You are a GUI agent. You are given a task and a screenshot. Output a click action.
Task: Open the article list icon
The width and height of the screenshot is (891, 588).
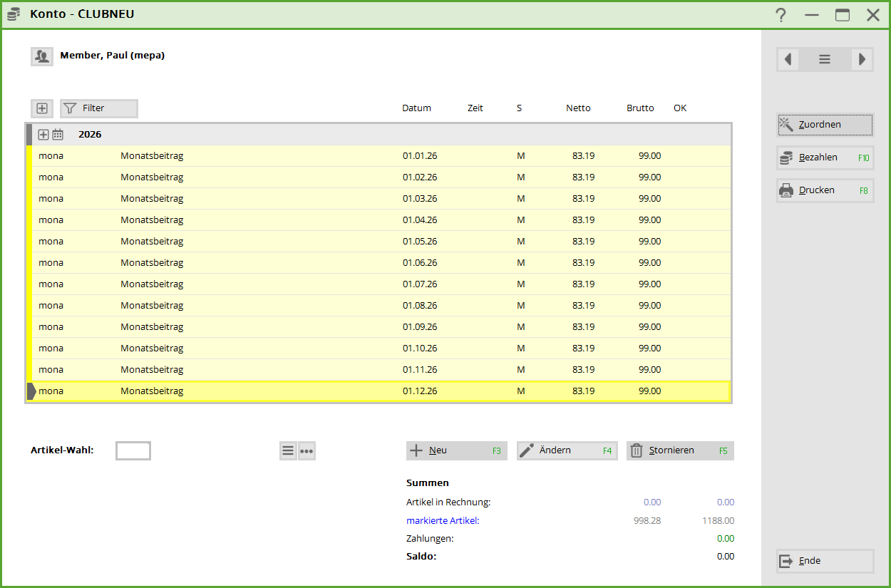pos(288,450)
